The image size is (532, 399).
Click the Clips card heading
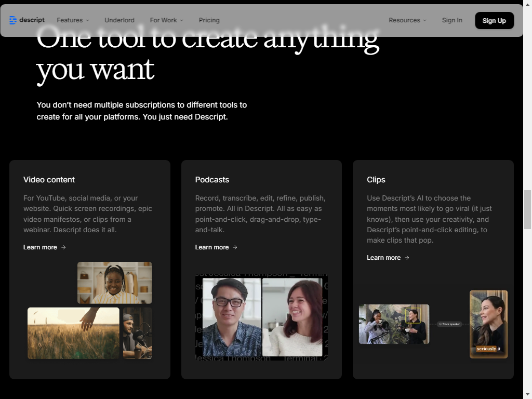pos(376,179)
